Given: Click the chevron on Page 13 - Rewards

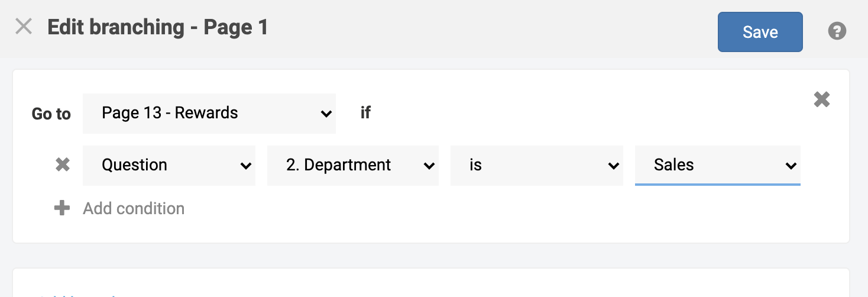Looking at the screenshot, I should tap(325, 114).
